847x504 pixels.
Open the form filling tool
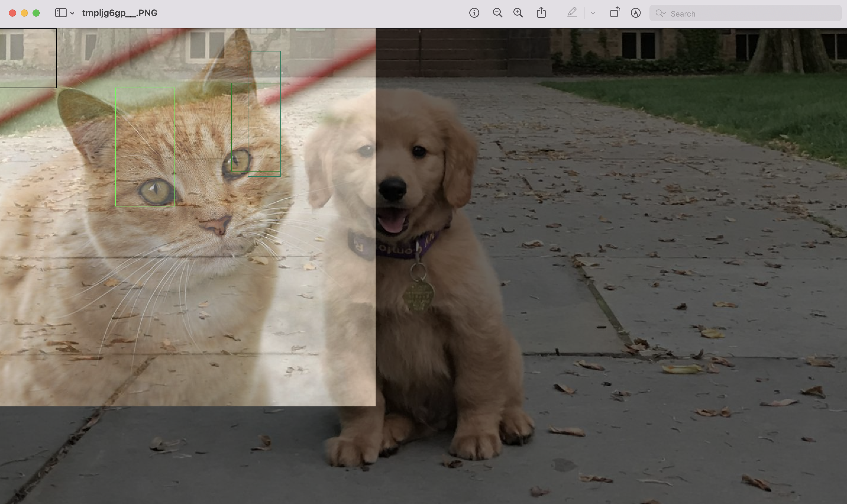click(636, 13)
